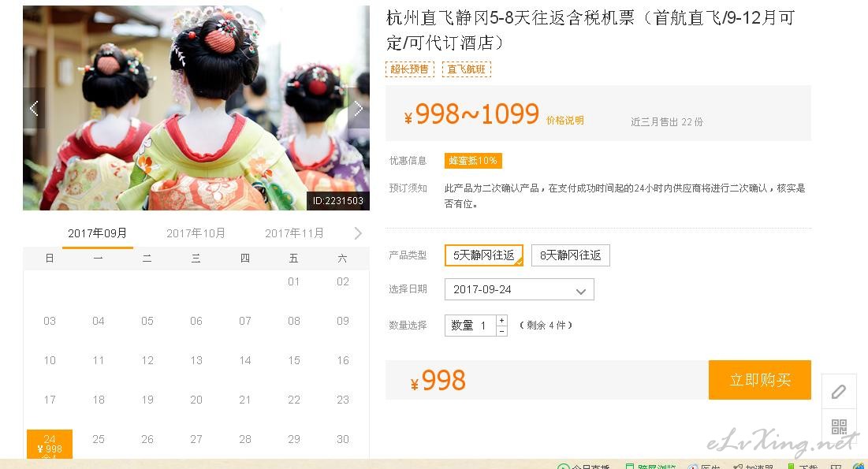The height and width of the screenshot is (469, 868).
Task: Open the QR code icon
Action: 839,426
